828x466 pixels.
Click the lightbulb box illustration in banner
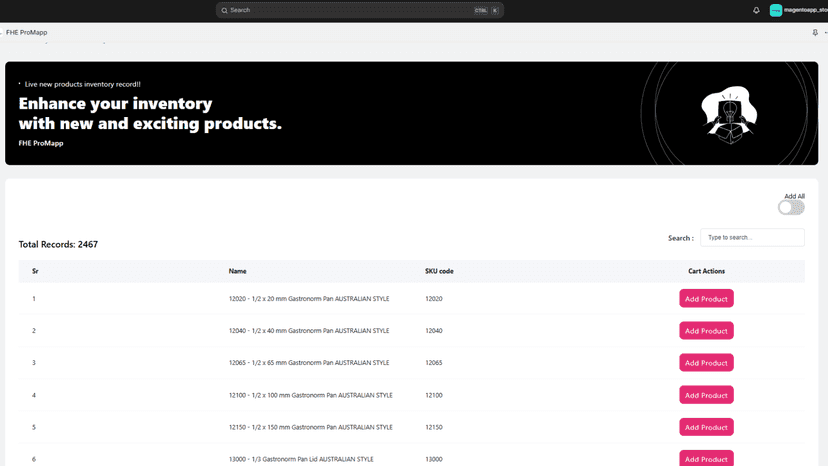click(x=729, y=115)
